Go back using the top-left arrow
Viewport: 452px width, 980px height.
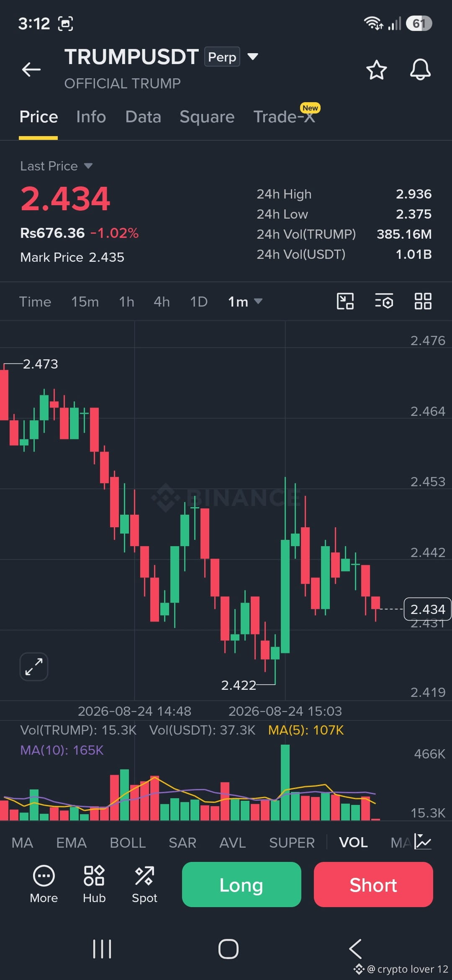(31, 70)
